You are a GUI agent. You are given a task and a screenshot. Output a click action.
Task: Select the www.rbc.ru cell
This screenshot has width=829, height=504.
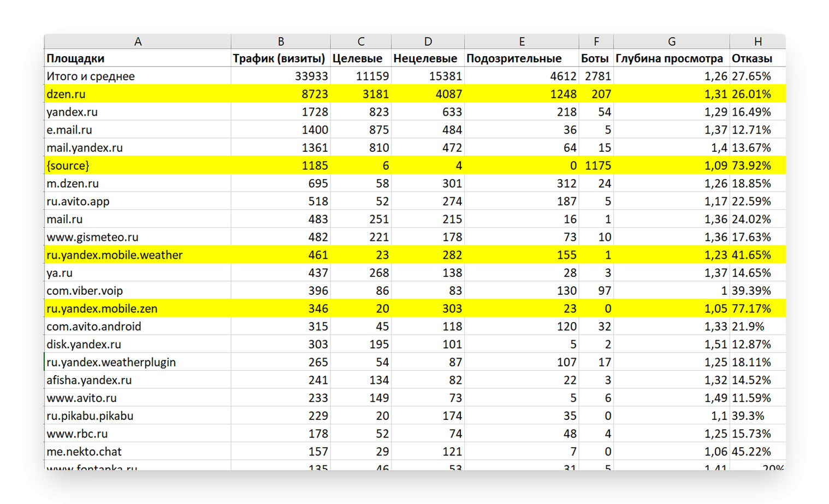[x=138, y=434]
